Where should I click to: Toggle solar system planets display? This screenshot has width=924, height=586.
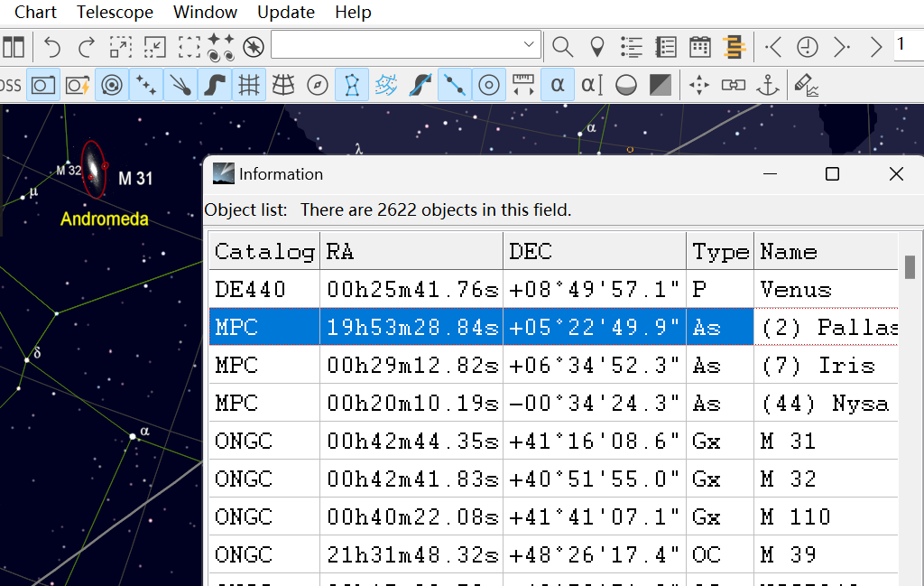coord(111,86)
